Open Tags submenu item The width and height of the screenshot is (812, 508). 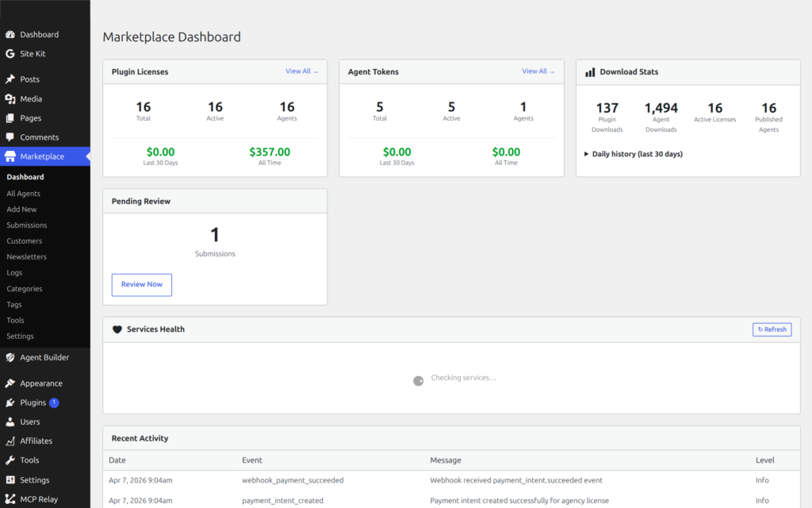click(x=14, y=305)
